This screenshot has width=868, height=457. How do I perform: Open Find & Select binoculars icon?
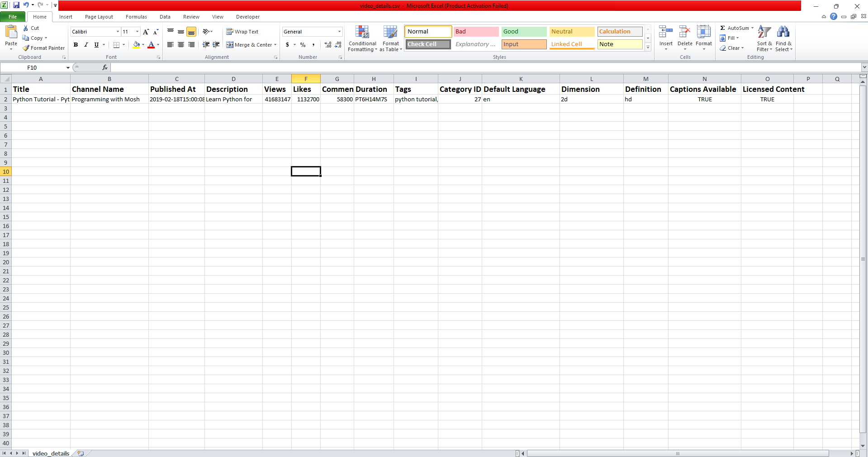[783, 32]
